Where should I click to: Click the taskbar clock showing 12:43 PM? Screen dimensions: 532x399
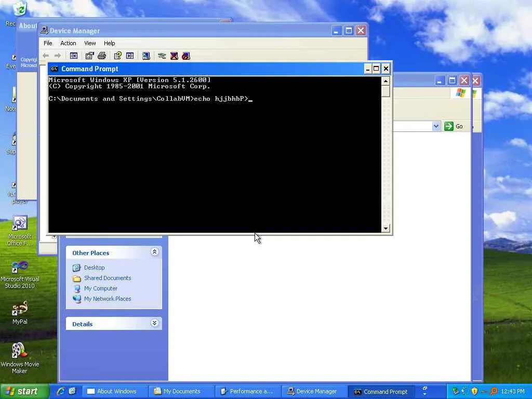[x=512, y=391]
